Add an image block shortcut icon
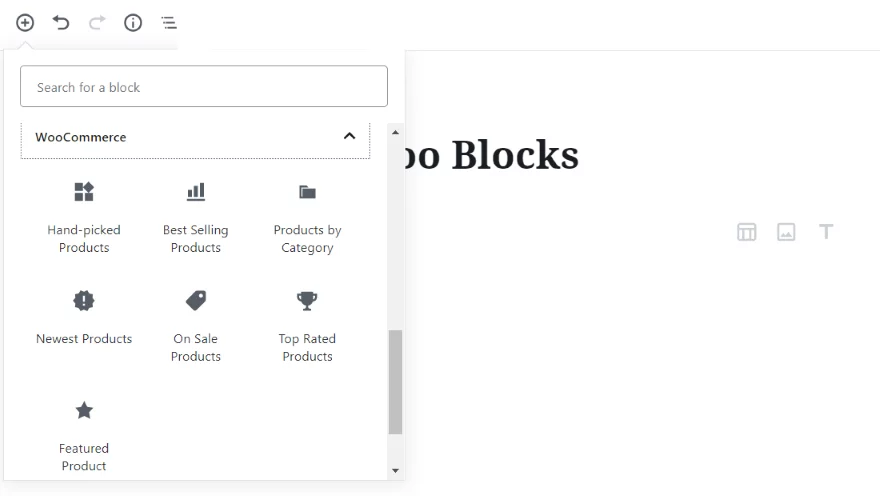The image size is (880, 496). tap(786, 232)
